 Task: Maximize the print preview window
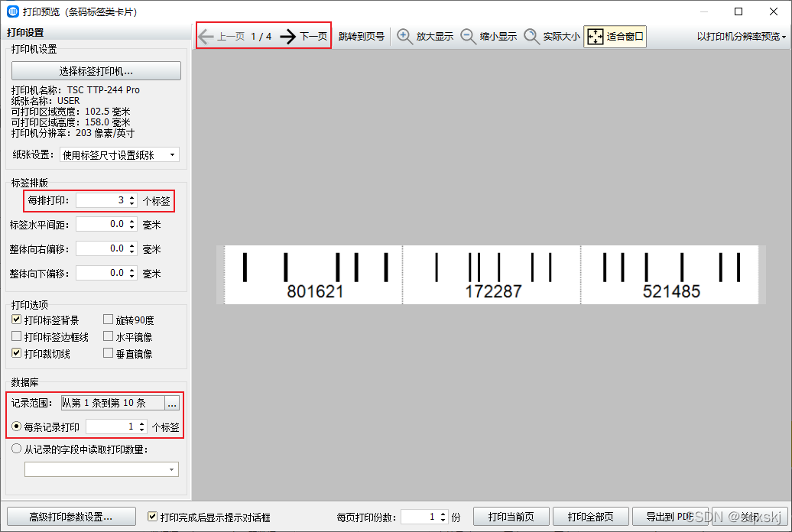click(738, 11)
